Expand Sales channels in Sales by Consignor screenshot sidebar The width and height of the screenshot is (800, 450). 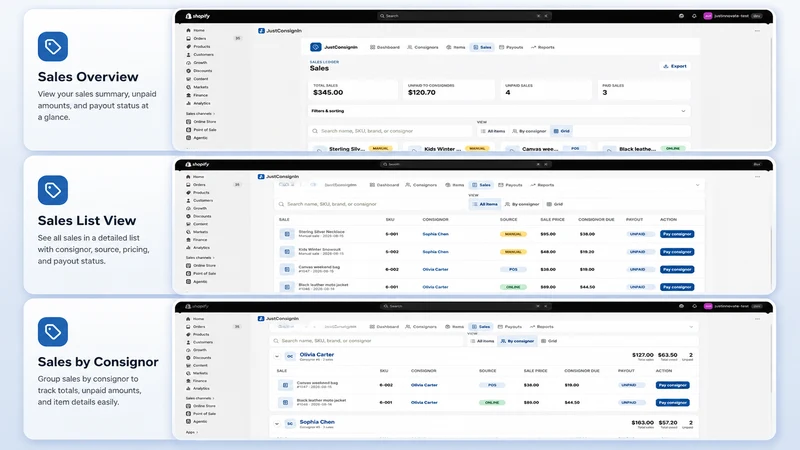pyautogui.click(x=200, y=398)
